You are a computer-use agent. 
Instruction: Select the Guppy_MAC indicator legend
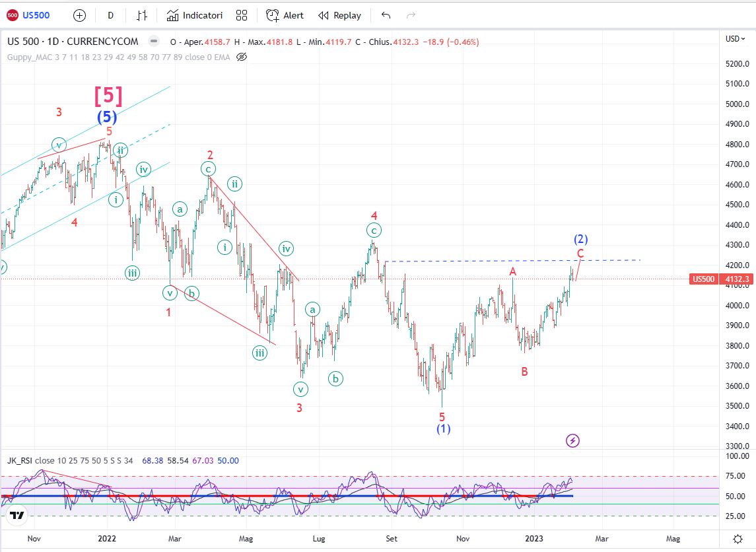point(118,57)
